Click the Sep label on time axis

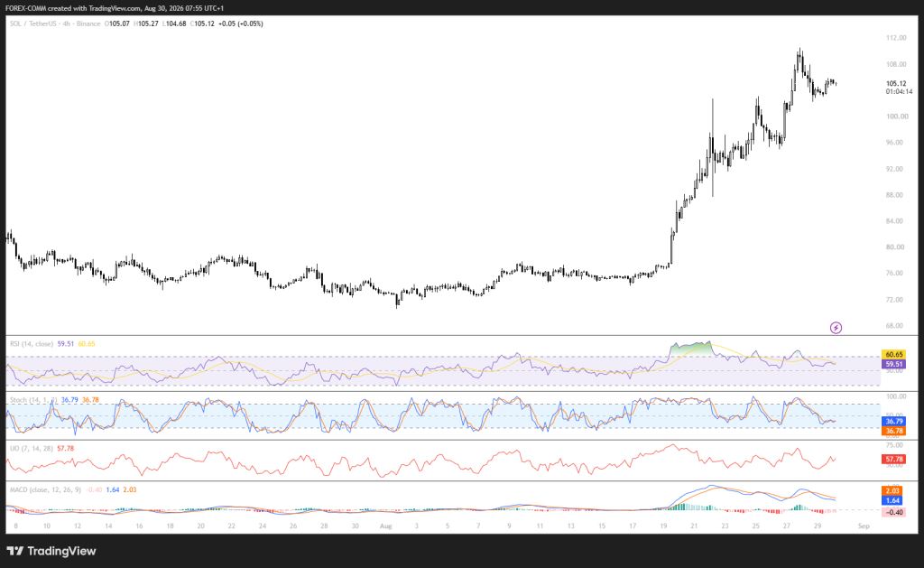point(864,526)
